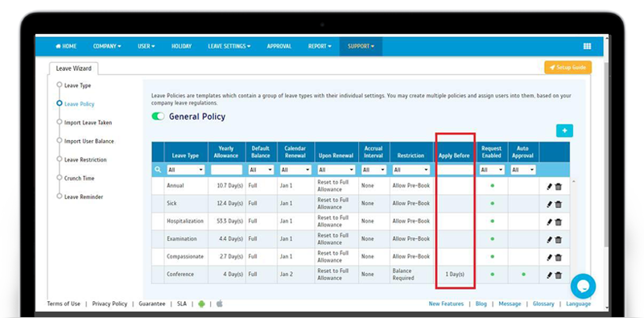This screenshot has width=644, height=318.
Task: Open the APPROVAL page
Action: [x=279, y=47]
